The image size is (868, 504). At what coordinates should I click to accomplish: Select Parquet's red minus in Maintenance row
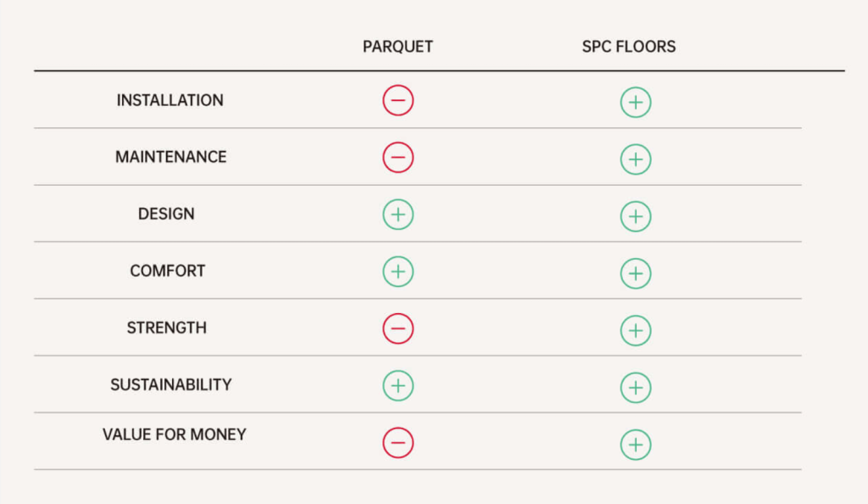(x=398, y=158)
